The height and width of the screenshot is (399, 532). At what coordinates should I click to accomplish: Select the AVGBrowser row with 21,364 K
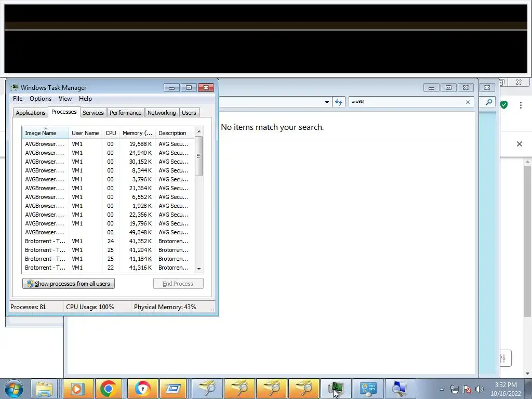click(108, 188)
